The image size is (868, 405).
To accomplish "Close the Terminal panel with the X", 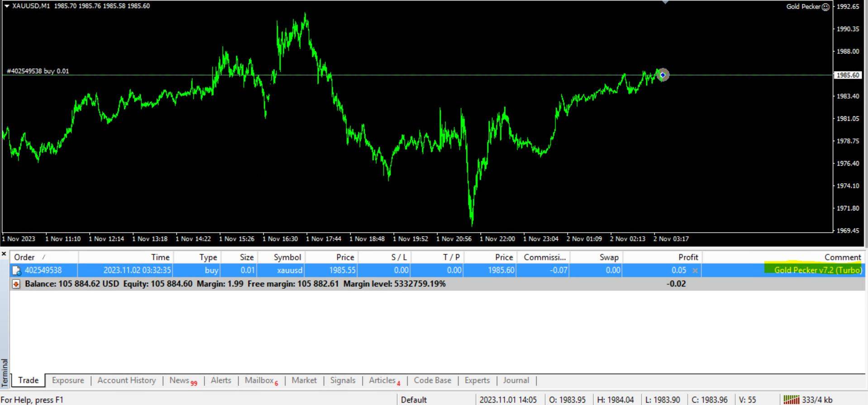I will 4,254.
